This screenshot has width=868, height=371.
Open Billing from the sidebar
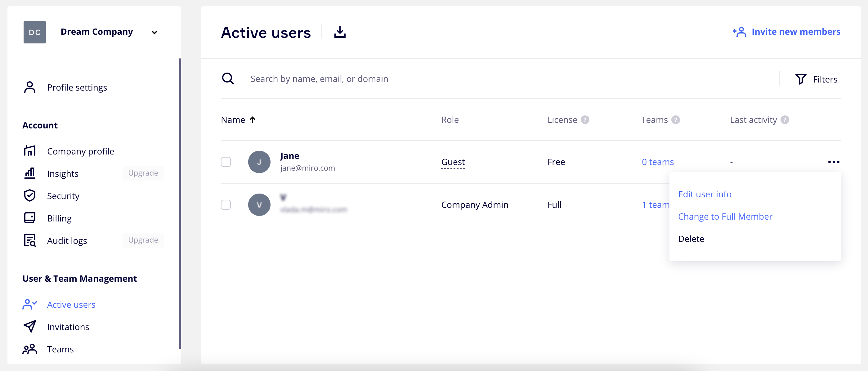(x=59, y=218)
